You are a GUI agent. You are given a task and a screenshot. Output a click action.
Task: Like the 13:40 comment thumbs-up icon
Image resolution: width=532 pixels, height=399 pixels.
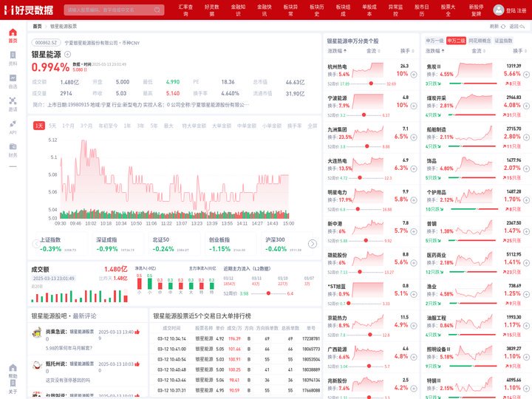pyautogui.click(x=137, y=332)
